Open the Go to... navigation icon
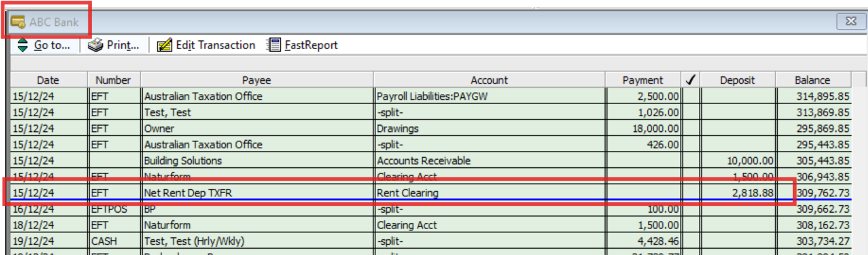The image size is (868, 255). [x=23, y=45]
